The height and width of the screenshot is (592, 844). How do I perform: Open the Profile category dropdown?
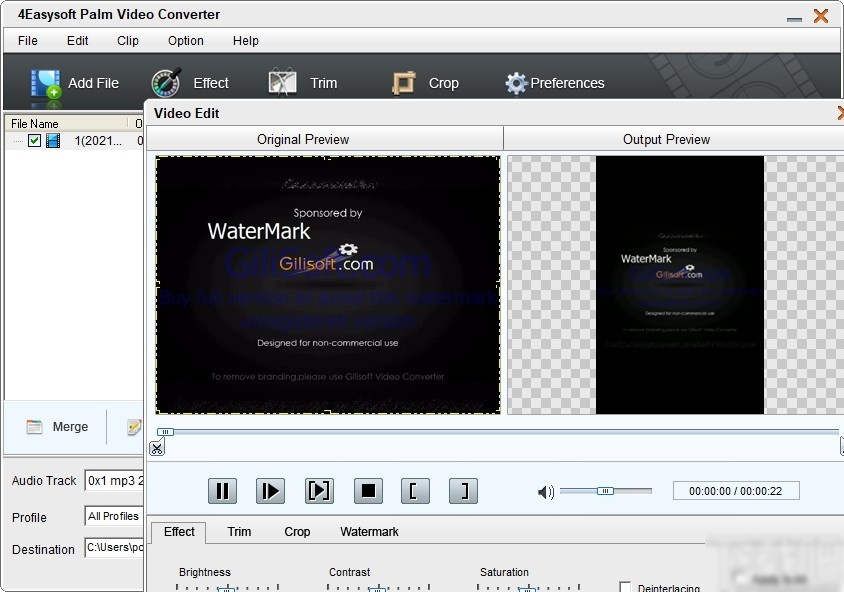[x=114, y=516]
